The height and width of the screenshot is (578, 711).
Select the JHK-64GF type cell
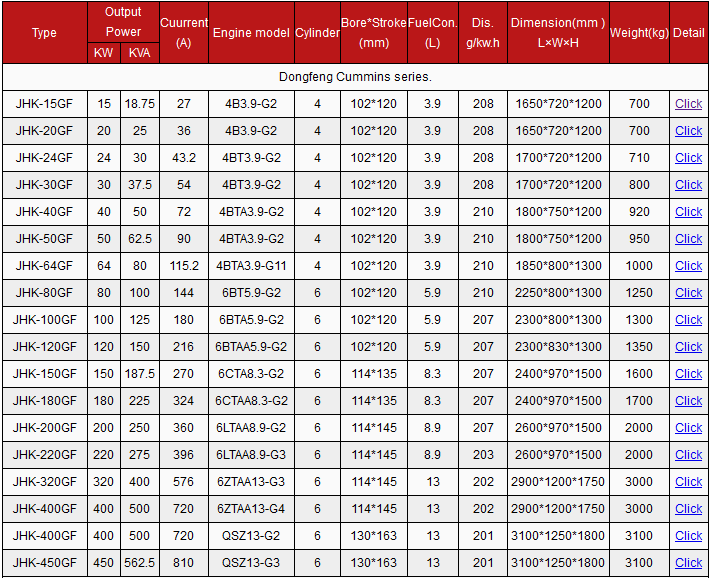44,266
